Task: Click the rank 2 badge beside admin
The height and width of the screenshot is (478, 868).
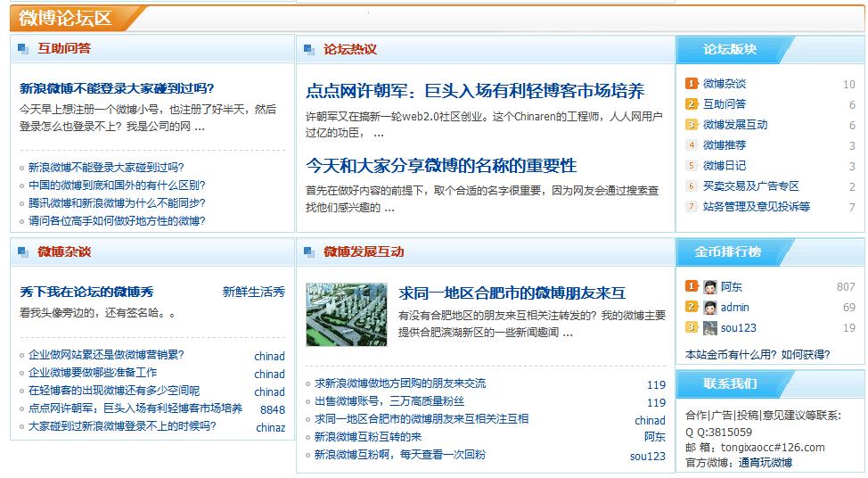Action: tap(692, 307)
